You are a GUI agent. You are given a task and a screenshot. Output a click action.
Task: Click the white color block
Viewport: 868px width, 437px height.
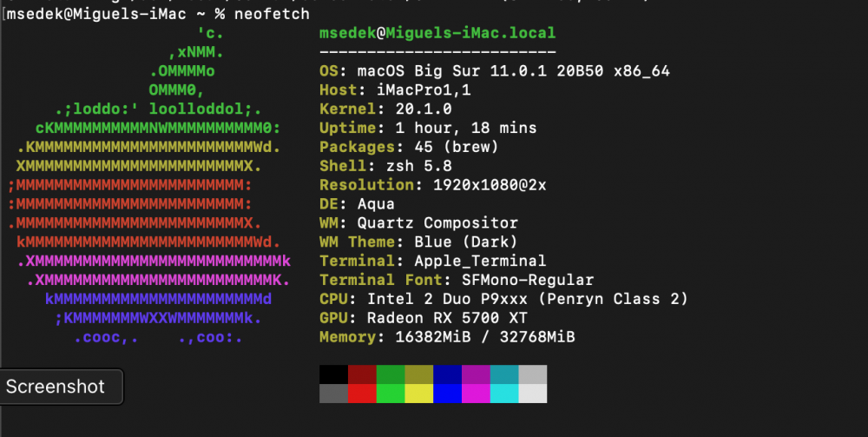click(x=533, y=394)
